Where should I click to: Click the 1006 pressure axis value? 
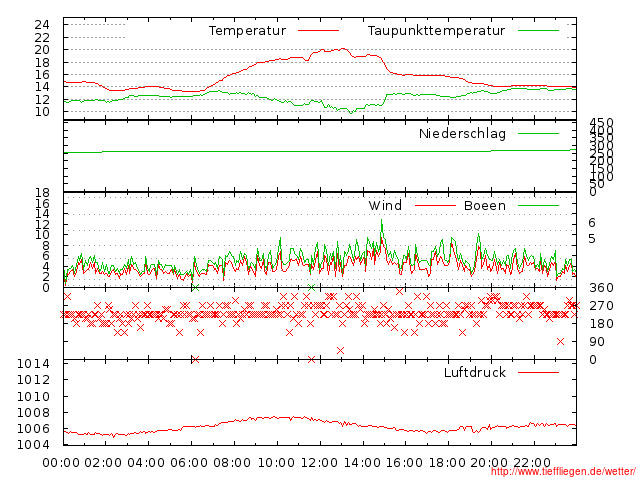33,429
